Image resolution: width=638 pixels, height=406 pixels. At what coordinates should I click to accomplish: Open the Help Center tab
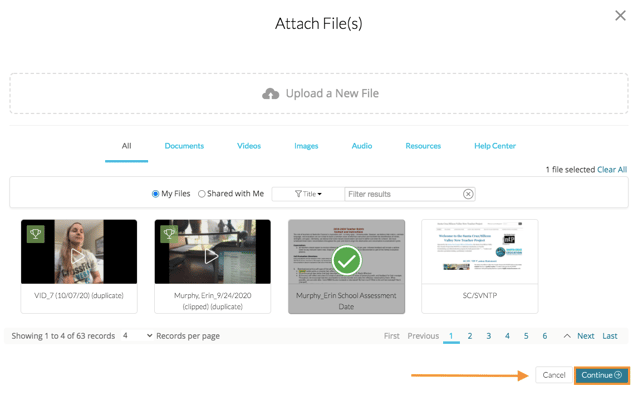coord(494,146)
